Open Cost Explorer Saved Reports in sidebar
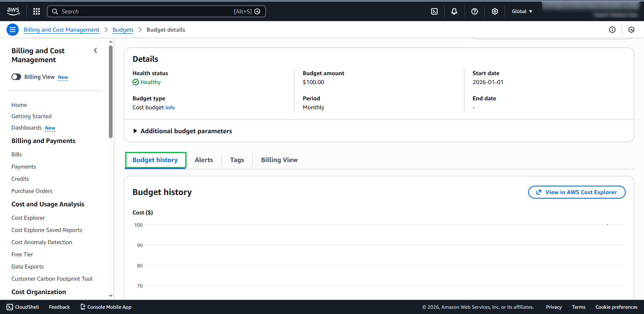Viewport: 644px width, 314px height. click(47, 230)
